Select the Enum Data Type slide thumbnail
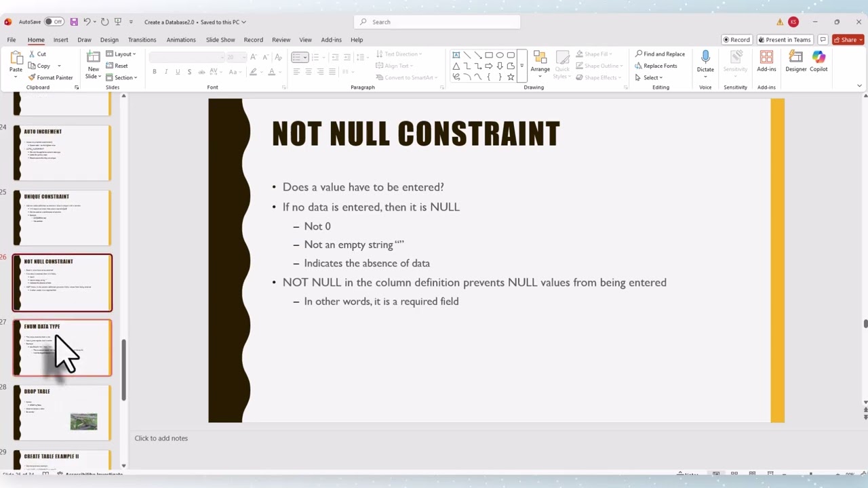868x488 pixels. tap(62, 348)
